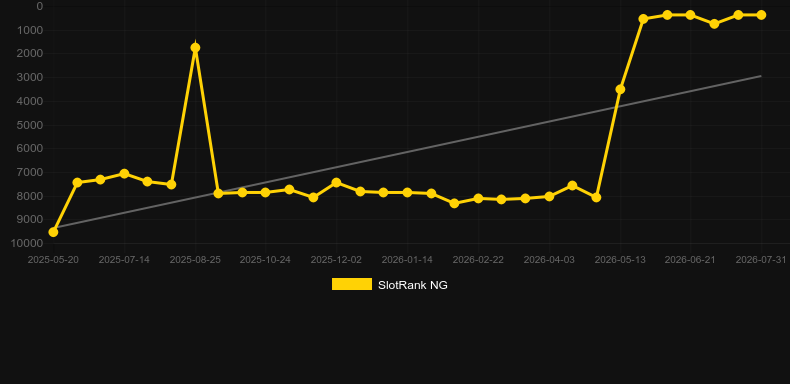This screenshot has height=384, width=790.
Task: Click the 10000 y-axis value label
Action: [27, 243]
